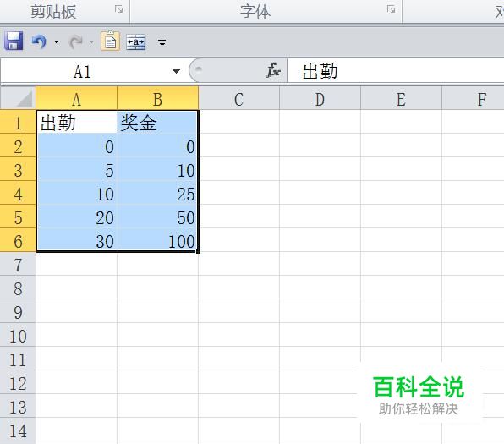The height and width of the screenshot is (444, 504).
Task: Click the Paste clipboard icon
Action: coord(110,41)
